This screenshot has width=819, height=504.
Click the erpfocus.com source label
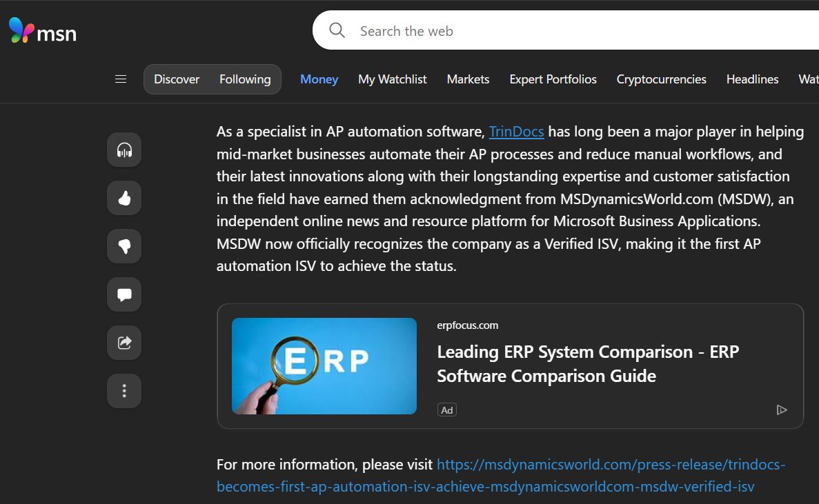[468, 325]
